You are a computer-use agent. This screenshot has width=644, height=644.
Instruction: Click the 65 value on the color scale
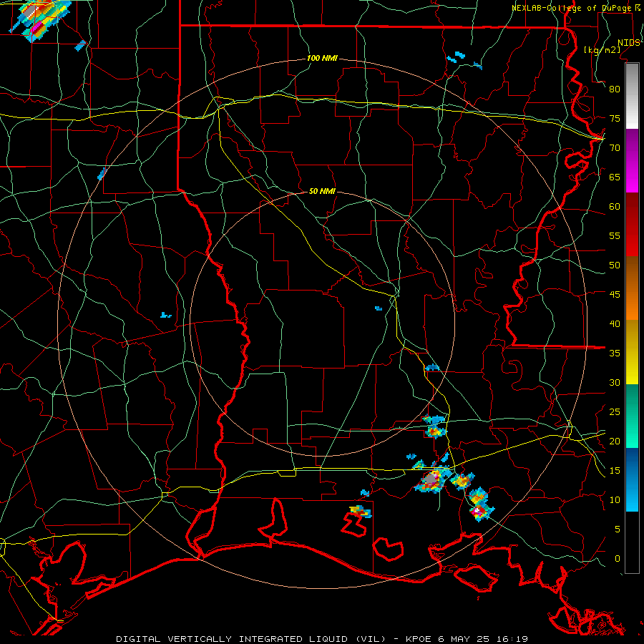pyautogui.click(x=615, y=177)
